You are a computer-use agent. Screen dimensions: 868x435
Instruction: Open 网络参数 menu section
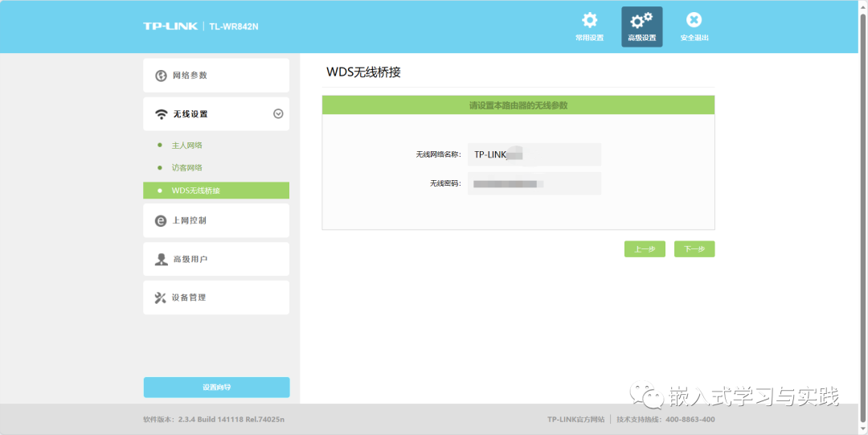point(216,76)
